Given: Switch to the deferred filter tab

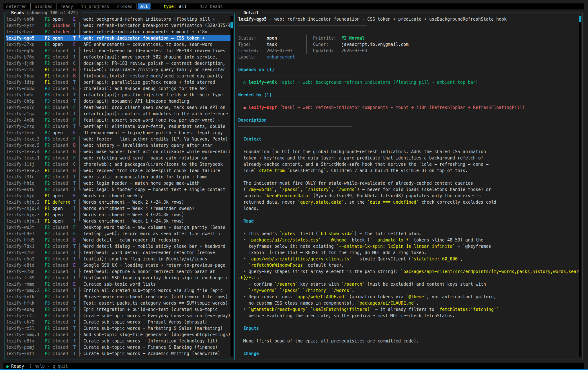Looking at the screenshot, I should click(x=16, y=6).
